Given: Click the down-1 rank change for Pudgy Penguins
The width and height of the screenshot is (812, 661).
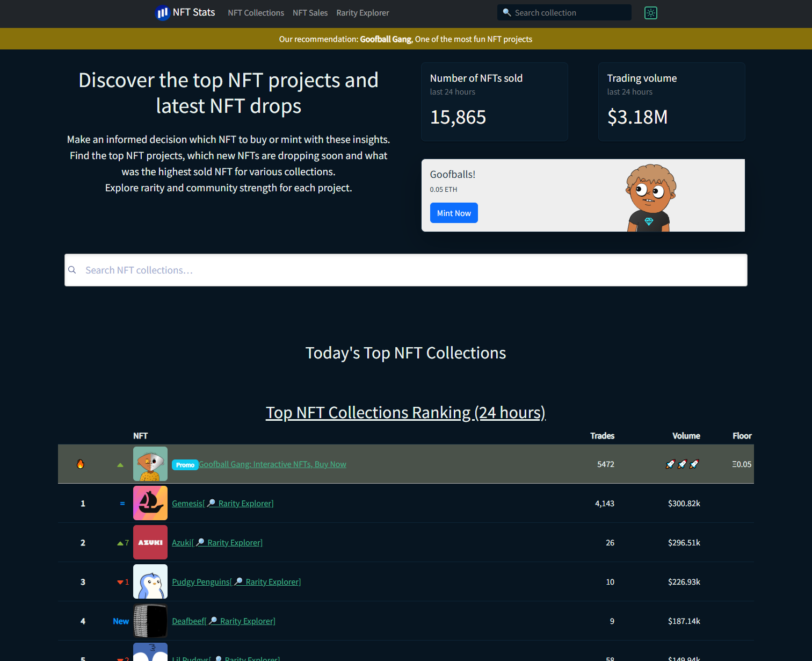Looking at the screenshot, I should 123,582.
